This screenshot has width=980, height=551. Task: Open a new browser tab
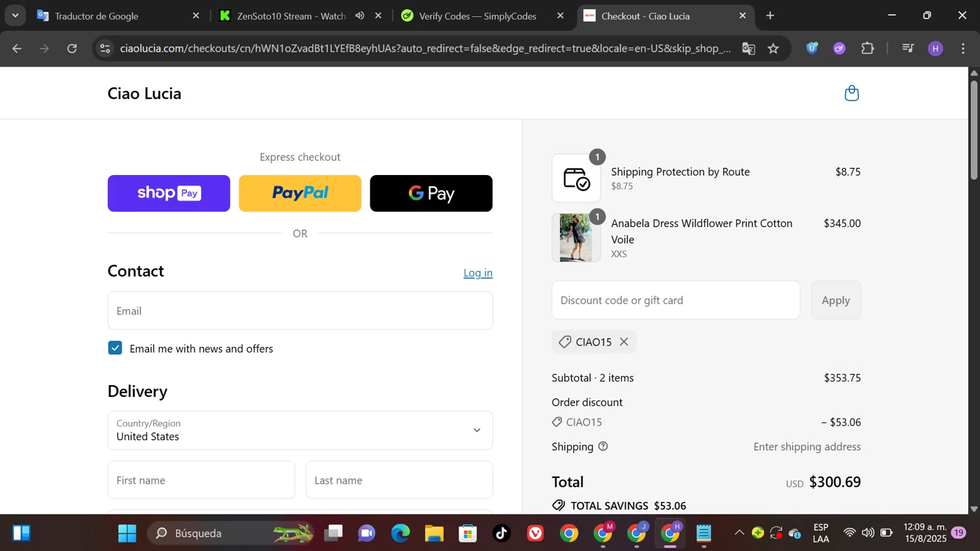(770, 16)
